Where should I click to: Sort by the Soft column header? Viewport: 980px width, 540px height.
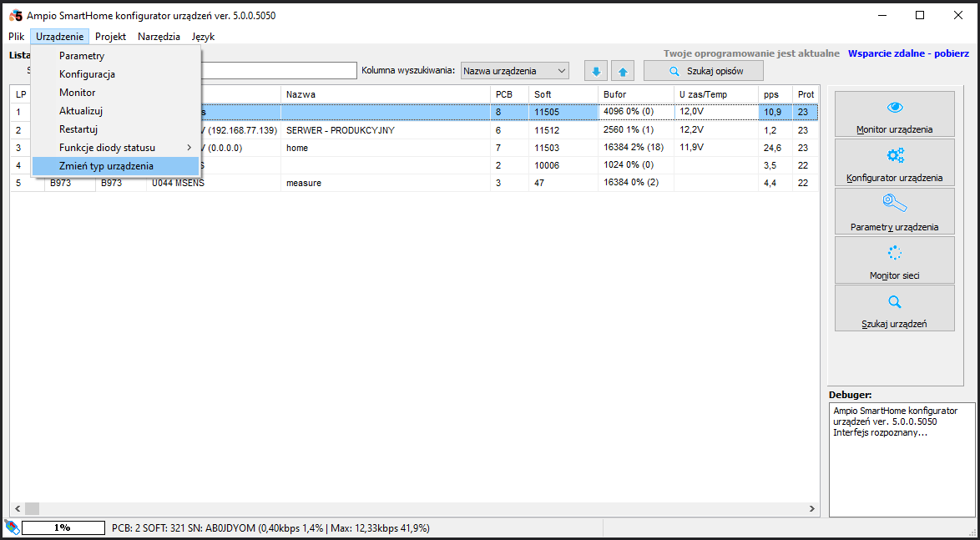pos(563,93)
